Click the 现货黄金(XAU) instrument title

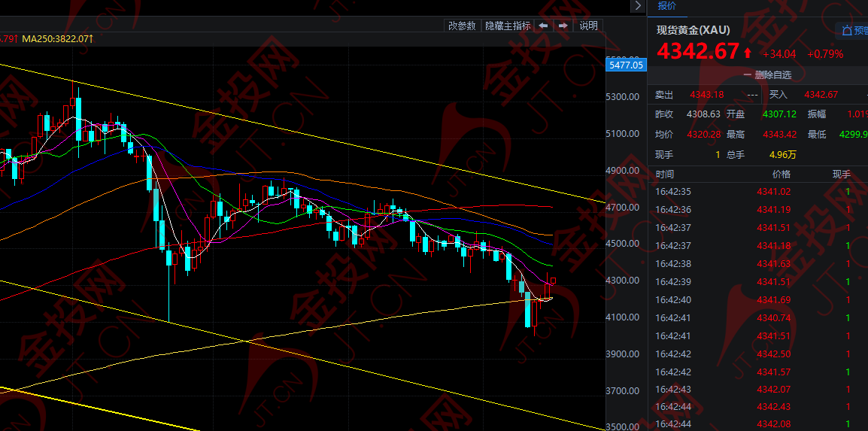pos(693,30)
